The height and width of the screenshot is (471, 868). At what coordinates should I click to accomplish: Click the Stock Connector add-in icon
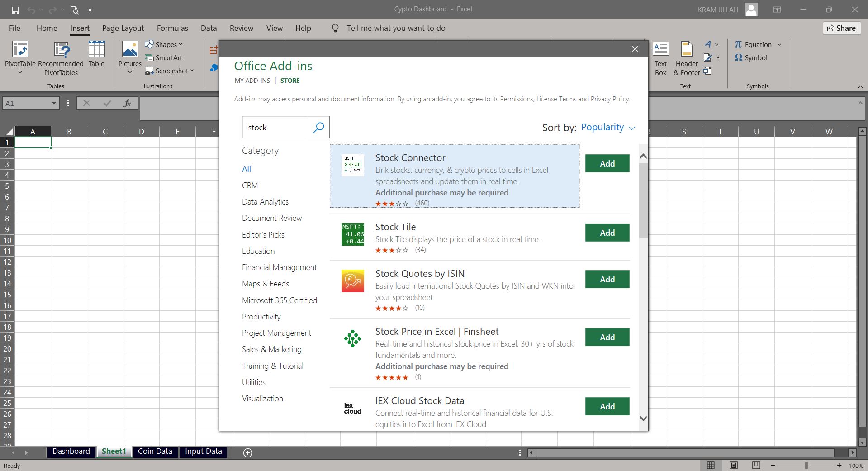353,166
